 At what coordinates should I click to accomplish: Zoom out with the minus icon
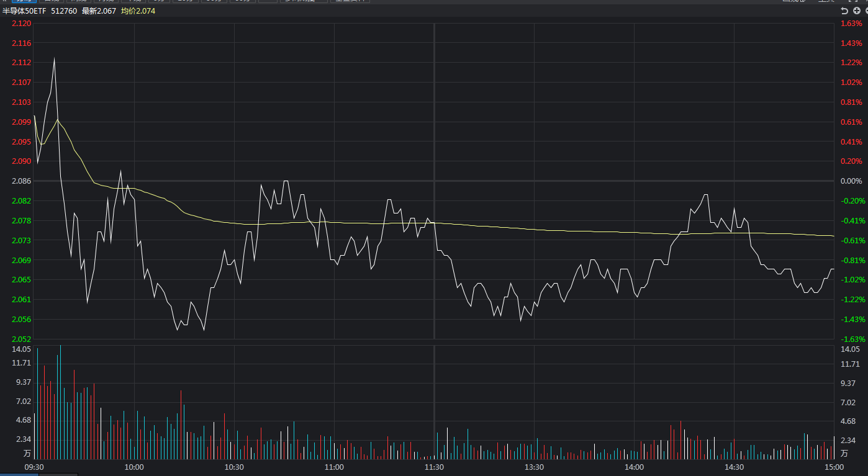tap(866, 11)
